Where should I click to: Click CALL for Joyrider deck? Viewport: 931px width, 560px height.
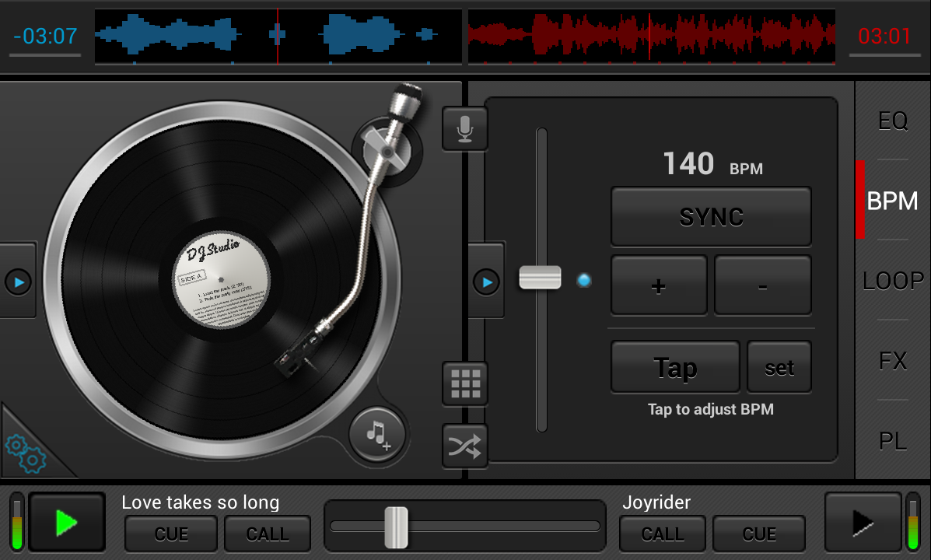point(663,534)
